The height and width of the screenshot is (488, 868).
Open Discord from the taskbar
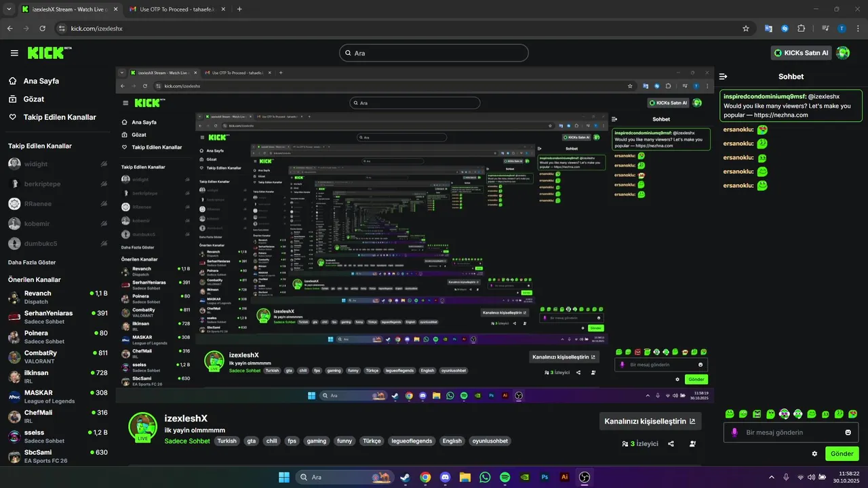(445, 477)
